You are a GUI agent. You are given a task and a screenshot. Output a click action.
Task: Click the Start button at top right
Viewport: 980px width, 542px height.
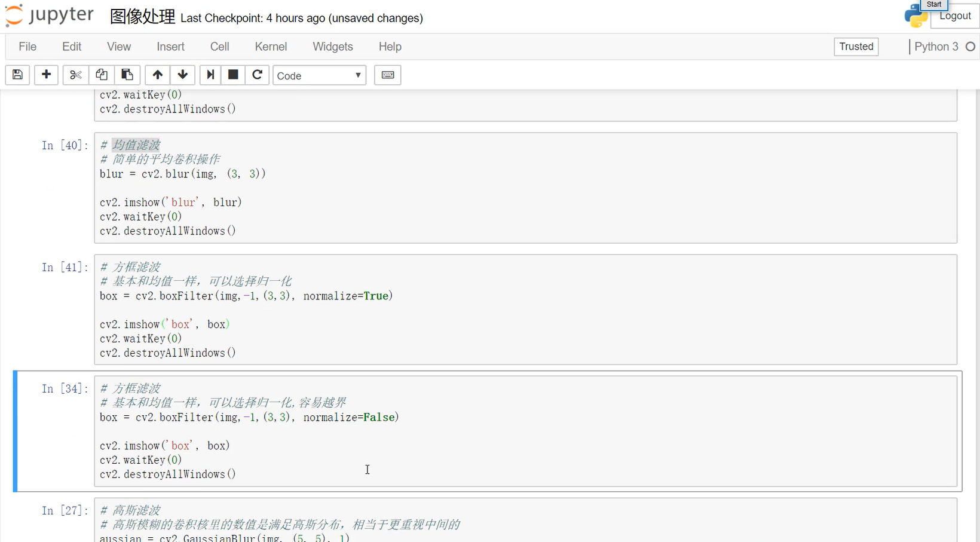coord(934,4)
